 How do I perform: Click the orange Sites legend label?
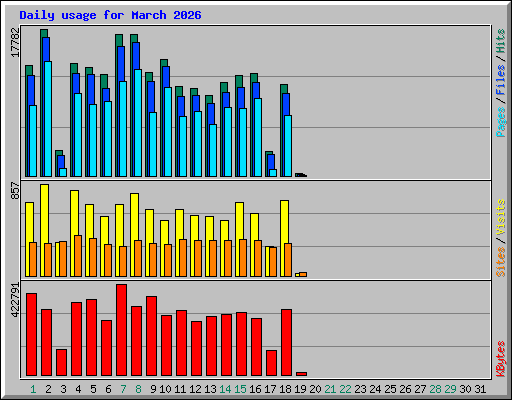[501, 262]
